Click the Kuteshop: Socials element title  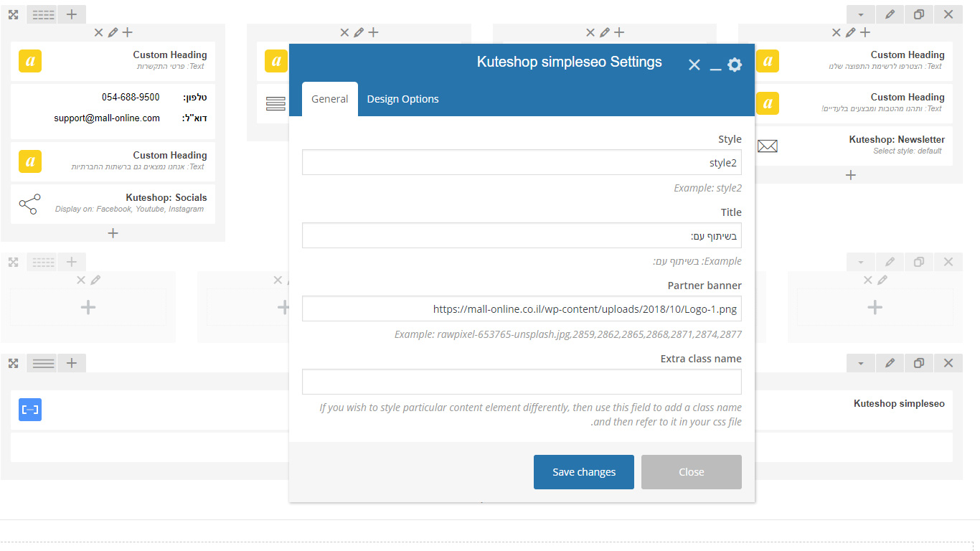[166, 198]
